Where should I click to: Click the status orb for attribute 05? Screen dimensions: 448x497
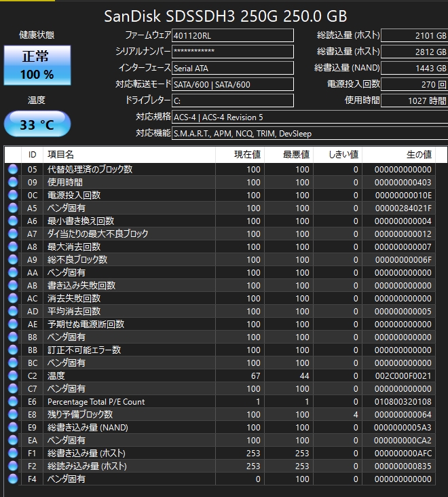pyautogui.click(x=13, y=169)
